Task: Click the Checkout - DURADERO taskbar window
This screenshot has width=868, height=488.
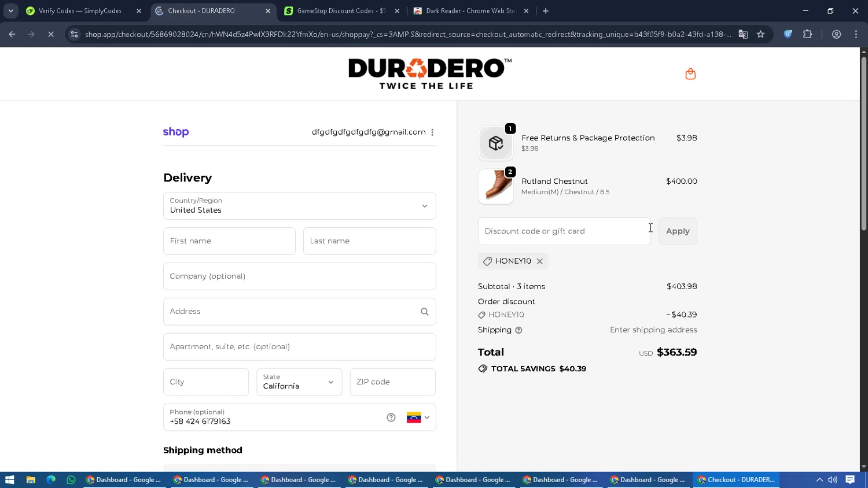Action: 736,480
